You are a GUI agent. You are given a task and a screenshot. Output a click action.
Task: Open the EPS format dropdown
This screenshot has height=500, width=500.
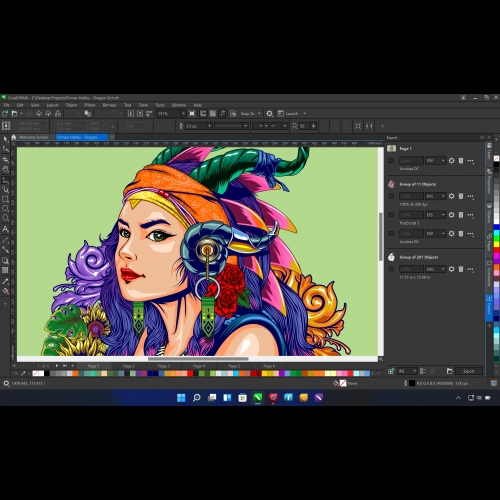[x=435, y=215]
